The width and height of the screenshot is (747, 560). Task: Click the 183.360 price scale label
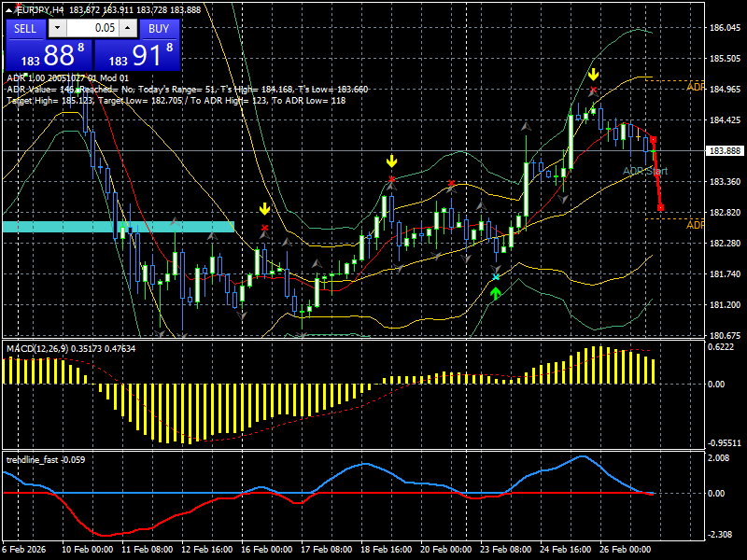coord(726,182)
